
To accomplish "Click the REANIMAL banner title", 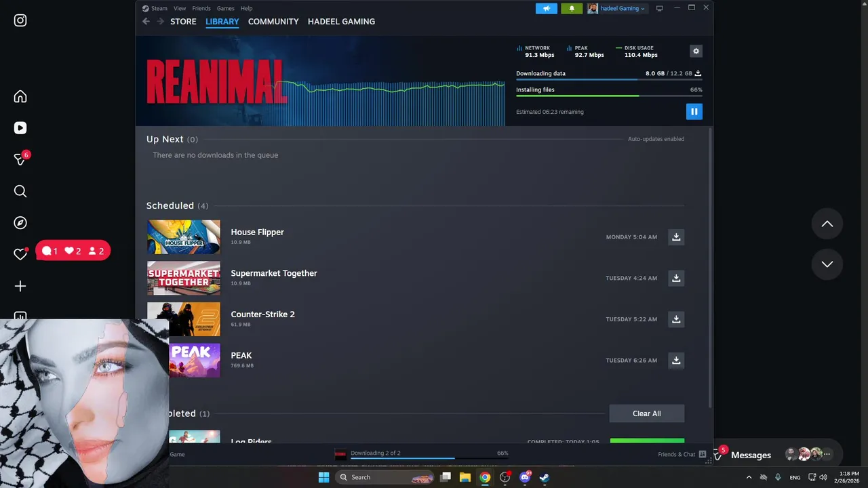I will 216,81.
